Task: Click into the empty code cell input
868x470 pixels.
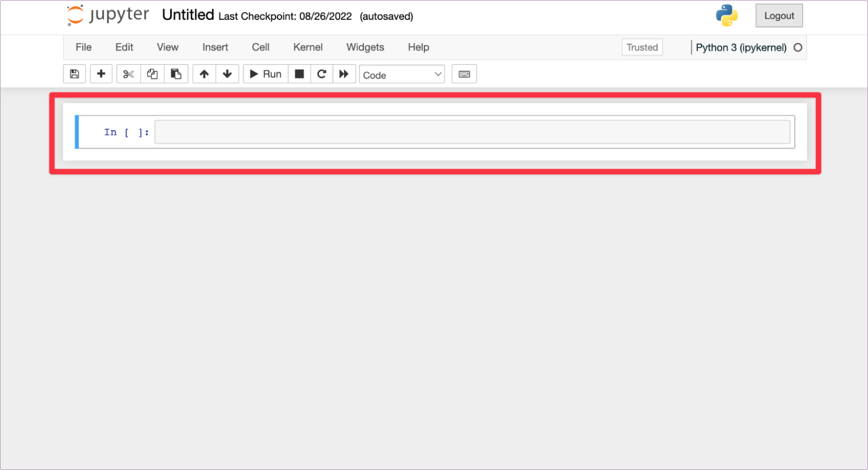Action: tap(472, 132)
